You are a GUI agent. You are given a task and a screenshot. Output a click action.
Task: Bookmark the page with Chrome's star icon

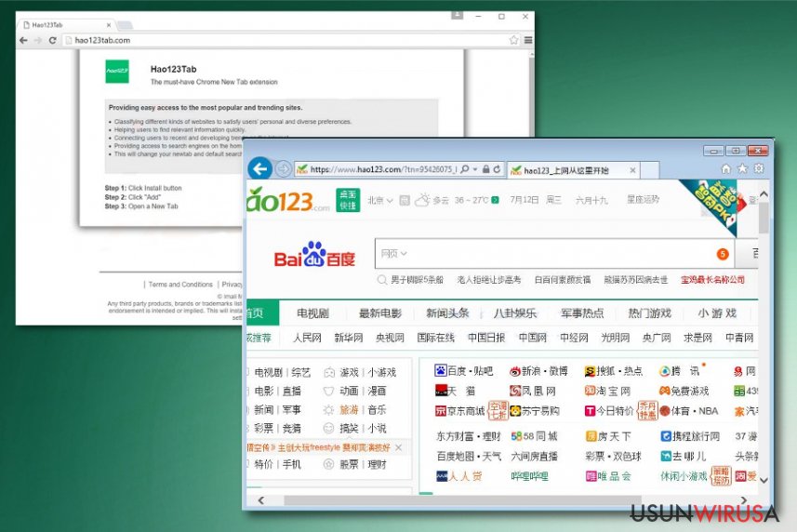(x=514, y=40)
